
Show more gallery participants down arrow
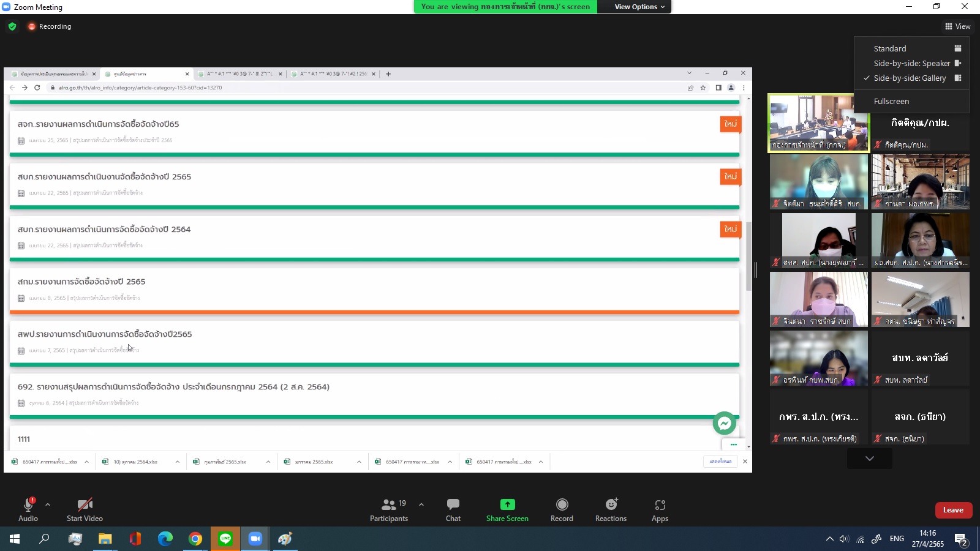tap(869, 459)
